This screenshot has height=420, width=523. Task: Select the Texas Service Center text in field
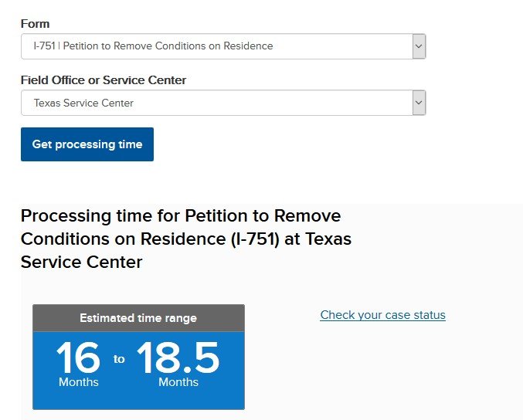point(83,103)
